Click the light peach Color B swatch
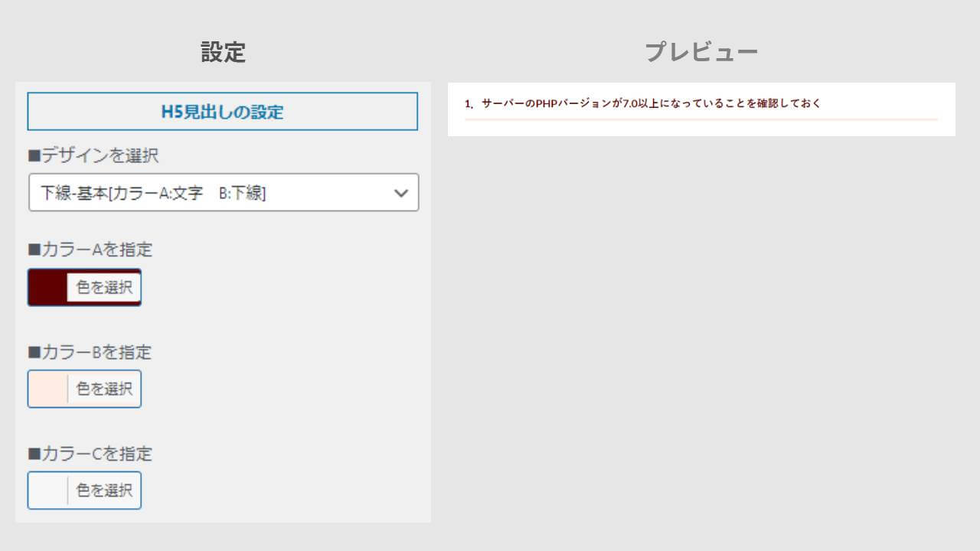The width and height of the screenshot is (980, 551). 47,389
